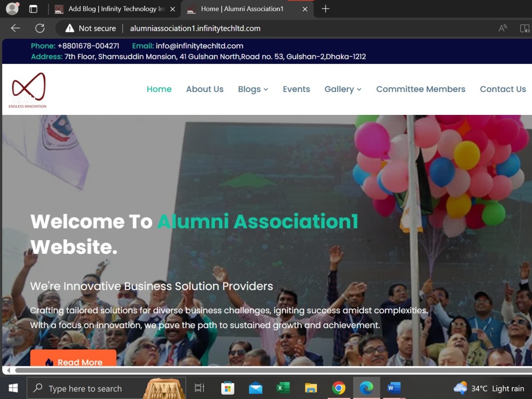Viewport: 532px width, 399px height.
Task: Open Microsoft Store from taskbar
Action: (x=228, y=388)
